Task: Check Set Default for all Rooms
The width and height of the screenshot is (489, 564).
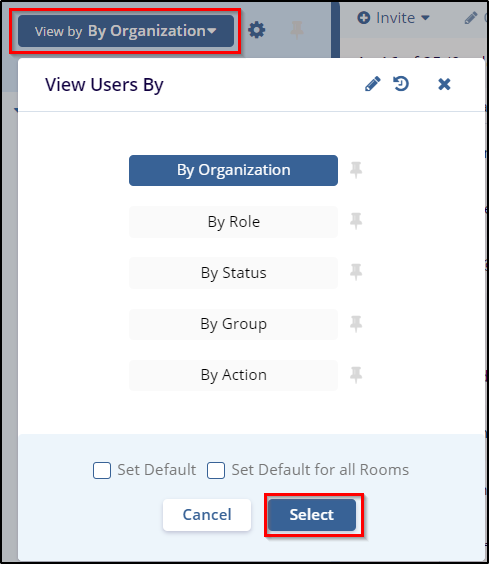Action: (x=216, y=470)
